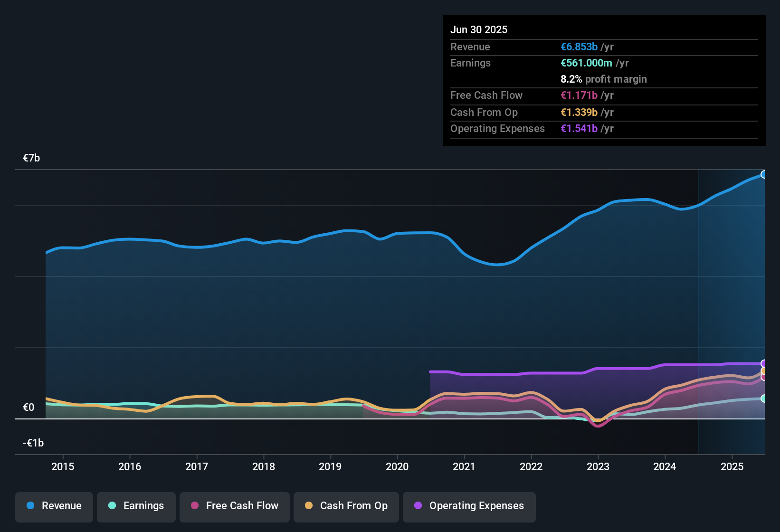Click the €6.853b revenue value
This screenshot has height=532, width=780.
[579, 47]
